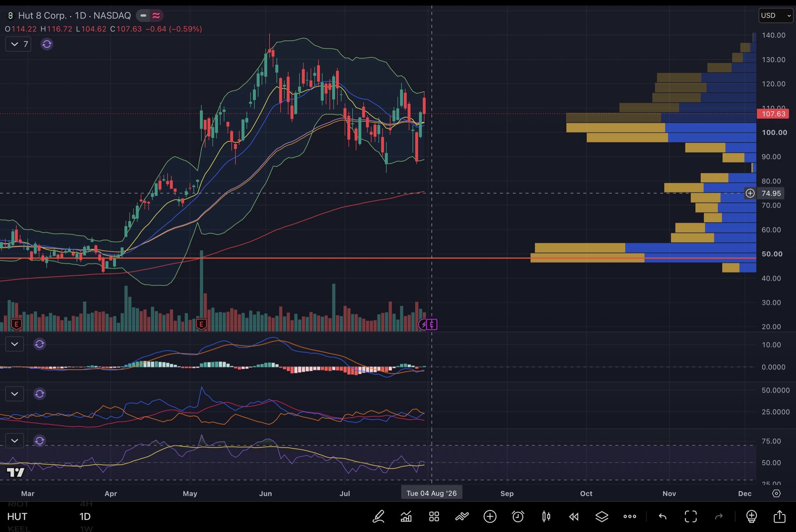This screenshot has height=532, width=796.
Task: Tap the Dec label on the time axis
Action: click(745, 494)
